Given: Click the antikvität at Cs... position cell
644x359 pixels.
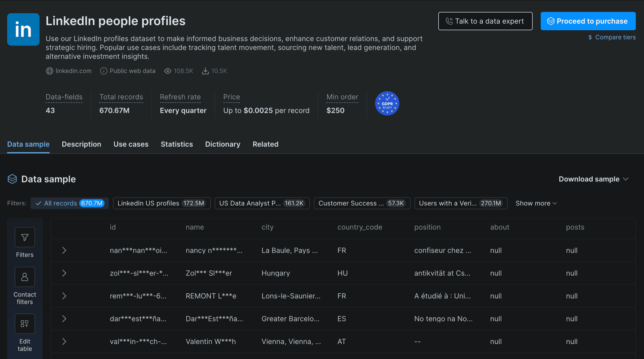Looking at the screenshot, I should tap(442, 273).
